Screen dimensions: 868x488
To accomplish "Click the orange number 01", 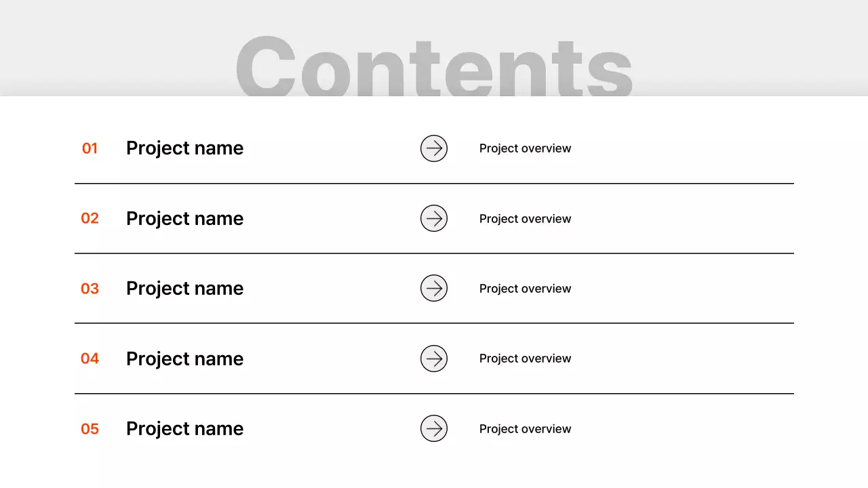I will click(90, 148).
